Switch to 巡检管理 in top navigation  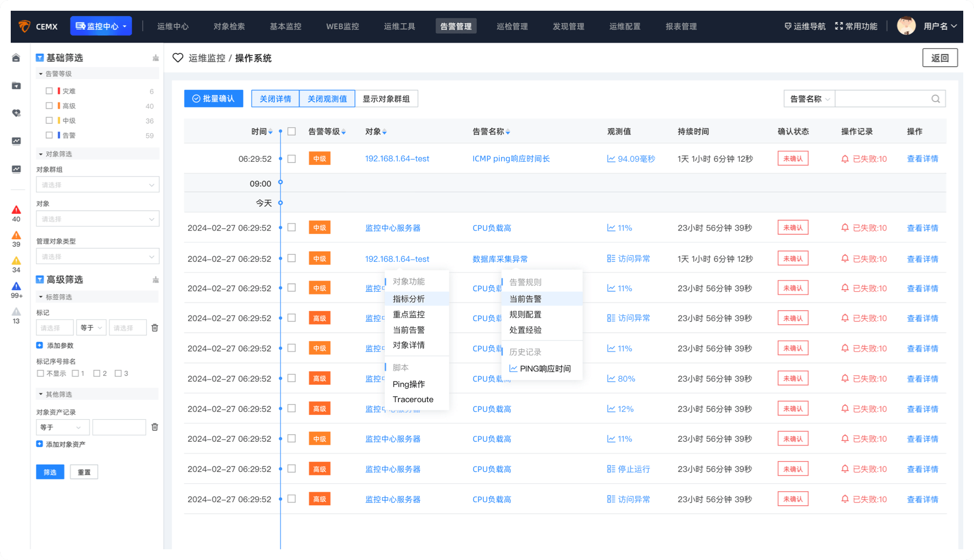click(x=512, y=26)
